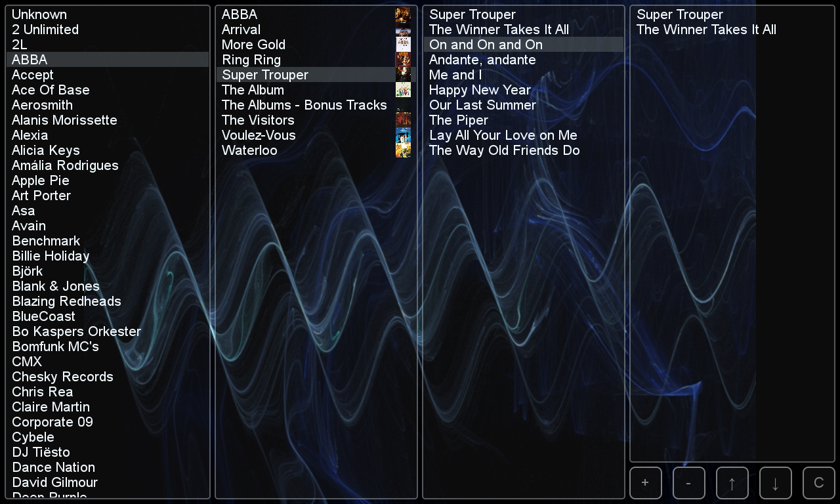Select artist Asa
The width and height of the screenshot is (840, 504).
[x=108, y=211]
